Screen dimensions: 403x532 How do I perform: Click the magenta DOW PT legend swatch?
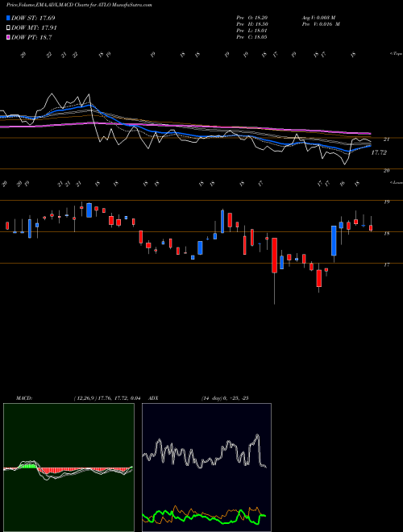[8, 37]
